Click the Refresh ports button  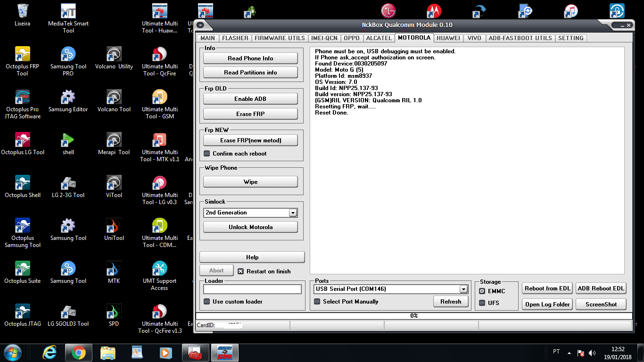point(451,302)
